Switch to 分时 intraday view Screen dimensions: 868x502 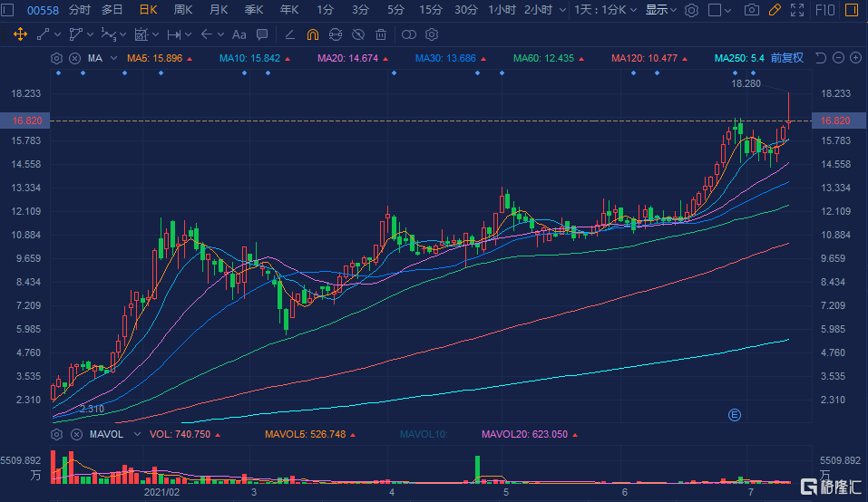click(x=80, y=10)
